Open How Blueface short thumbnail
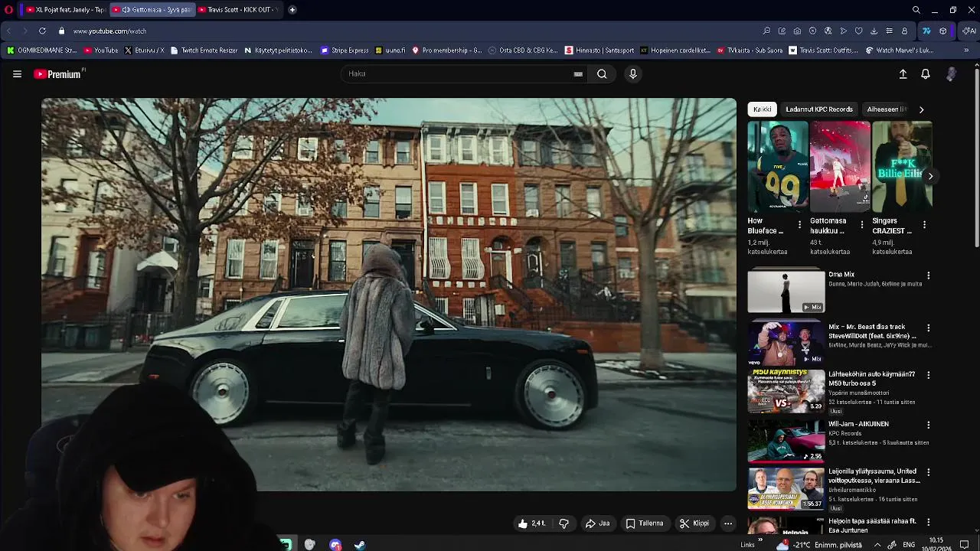This screenshot has width=980, height=551. tap(778, 166)
